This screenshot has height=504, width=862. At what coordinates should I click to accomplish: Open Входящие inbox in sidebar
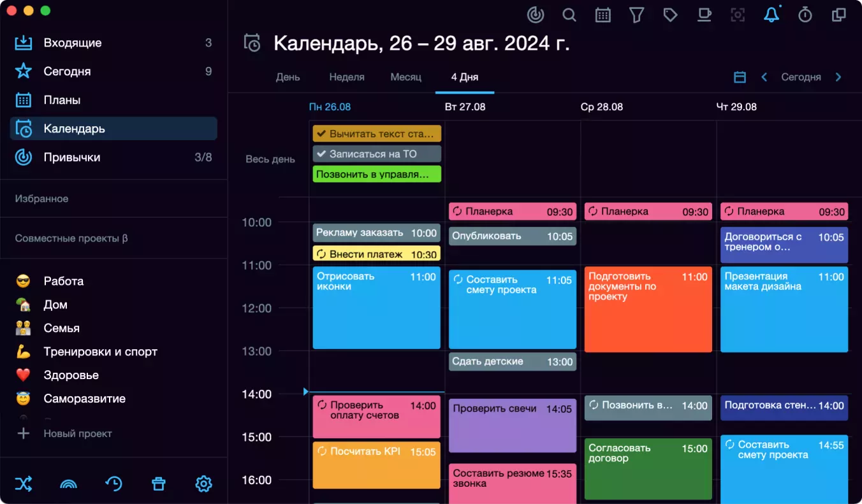[x=113, y=43]
